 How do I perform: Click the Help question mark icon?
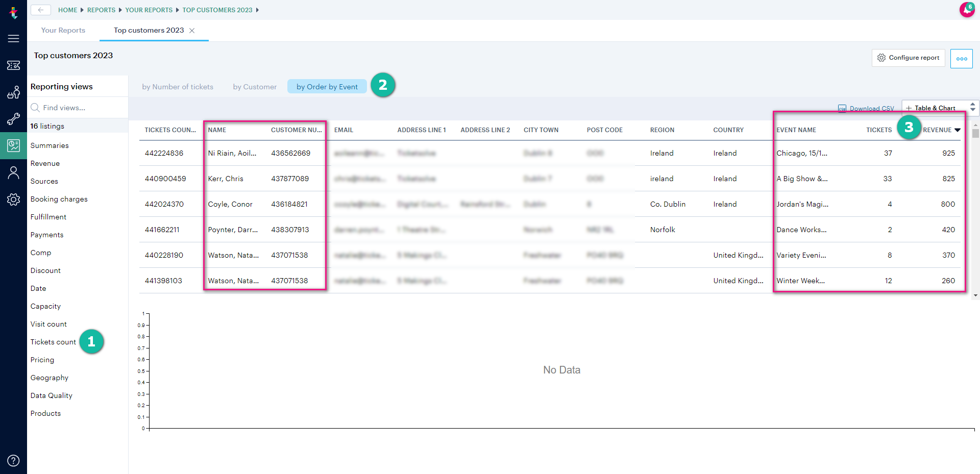[x=13, y=460]
